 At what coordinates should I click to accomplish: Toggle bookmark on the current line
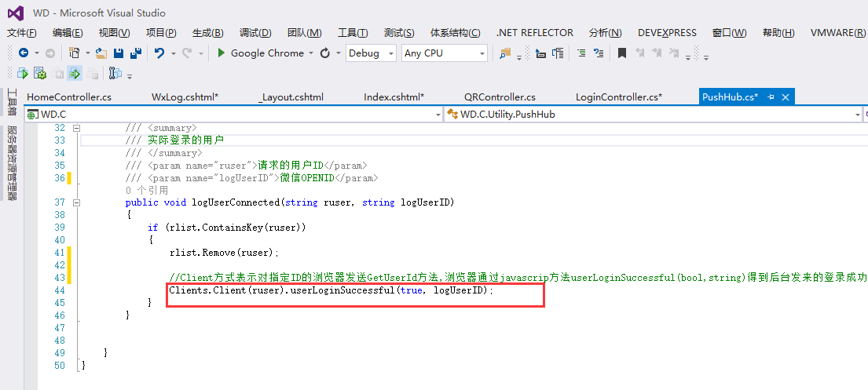pyautogui.click(x=622, y=53)
